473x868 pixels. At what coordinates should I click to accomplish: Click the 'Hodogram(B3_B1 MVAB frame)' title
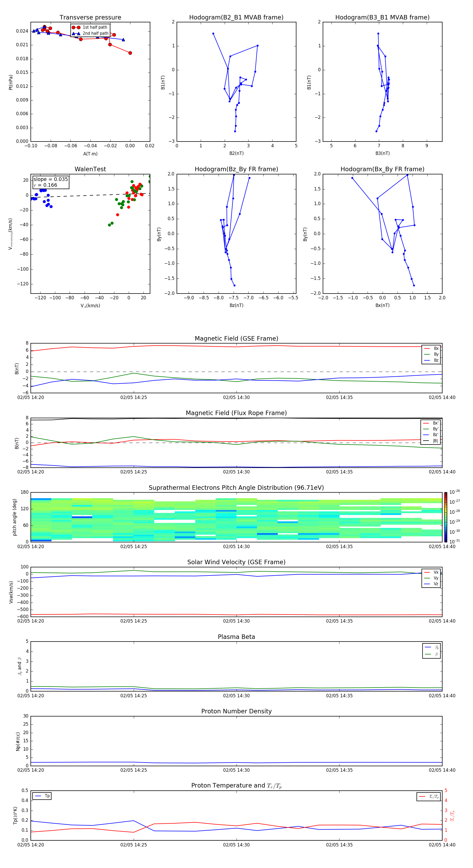(x=382, y=17)
